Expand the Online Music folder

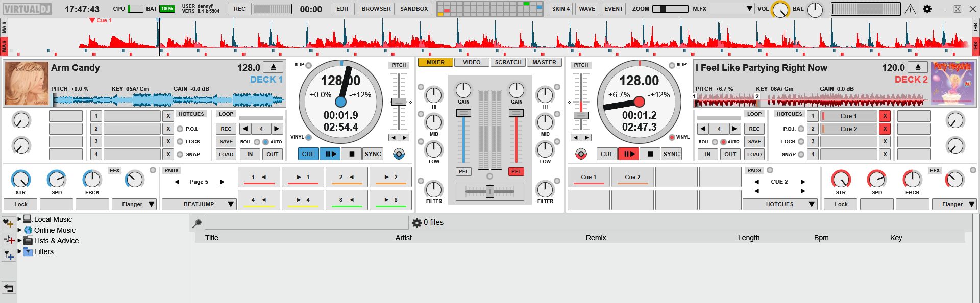19,230
